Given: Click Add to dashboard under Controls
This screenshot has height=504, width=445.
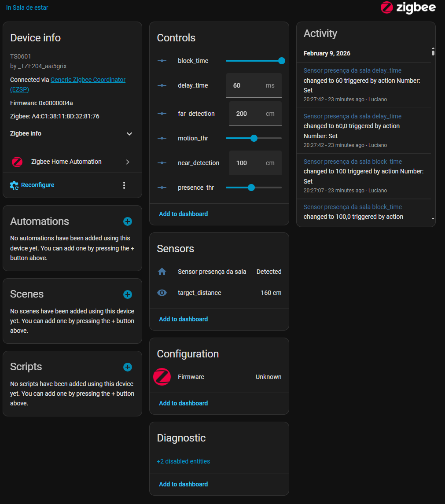Looking at the screenshot, I should click(184, 214).
